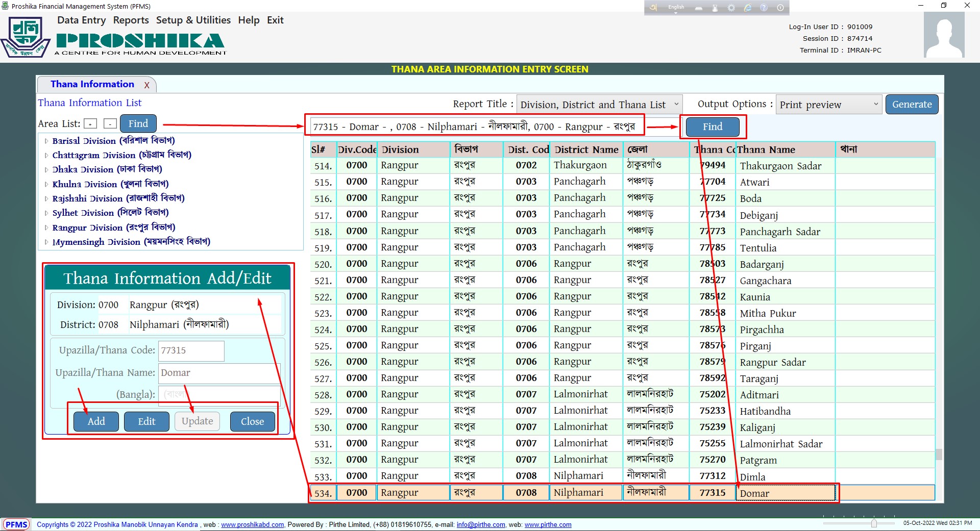Click the collapse-all minus button beside Area List
Image resolution: width=980 pixels, height=531 pixels.
point(110,123)
